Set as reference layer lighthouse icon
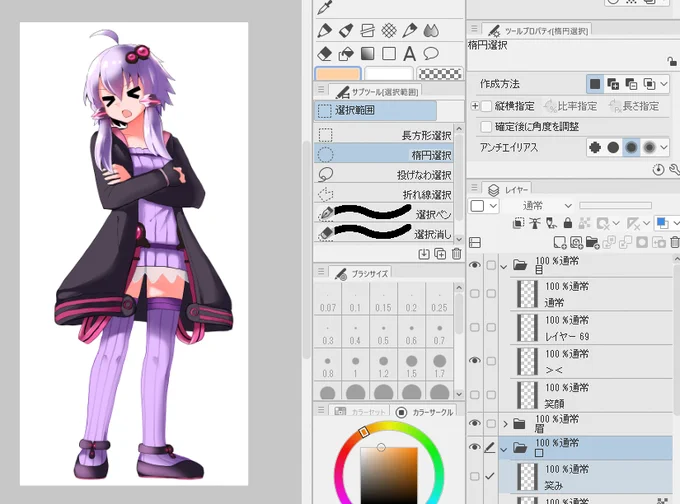This screenshot has height=504, width=680. click(x=535, y=223)
